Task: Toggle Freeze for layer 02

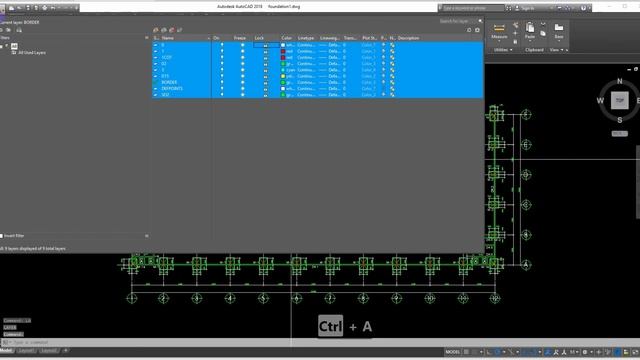Action: pyautogui.click(x=242, y=64)
